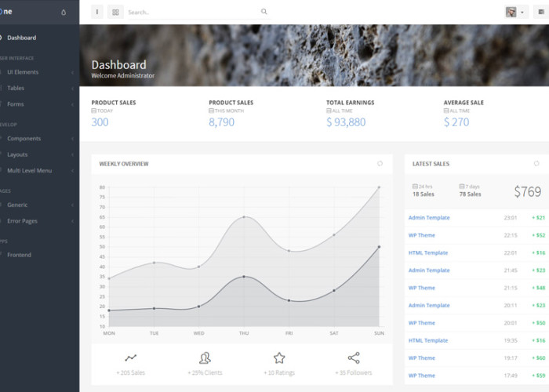Click the $ 93,880 total earnings value
The image size is (549, 392).
[346, 122]
